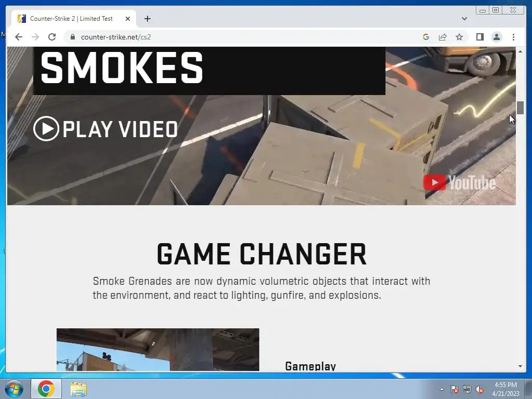The height and width of the screenshot is (399, 532).
Task: Click the browser back arrow
Action: (19, 37)
